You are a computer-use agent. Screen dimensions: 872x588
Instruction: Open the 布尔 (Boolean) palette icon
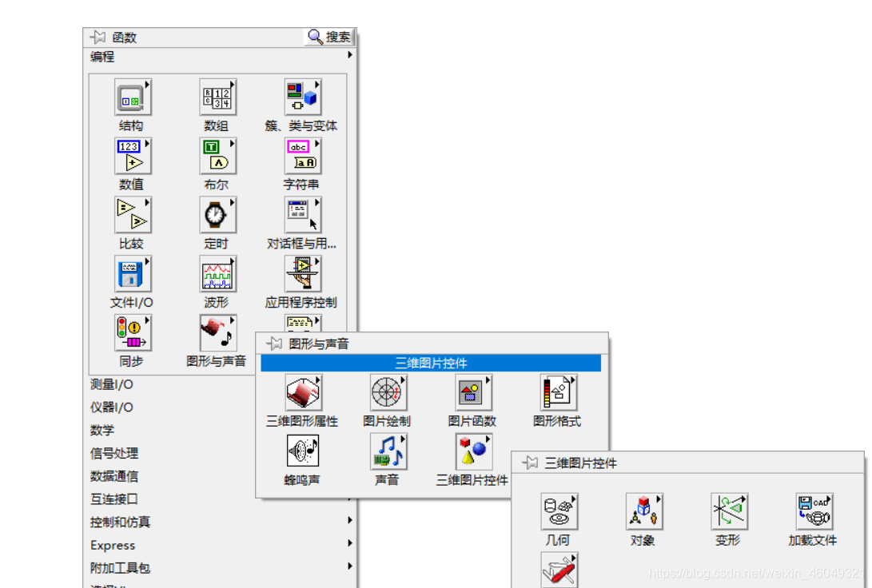[x=217, y=156]
